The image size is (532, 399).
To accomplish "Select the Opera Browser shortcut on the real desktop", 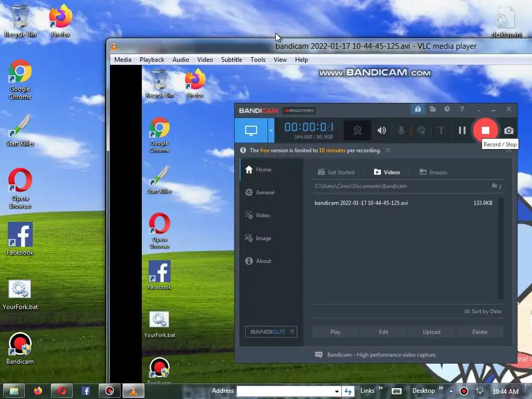I will 20,188.
